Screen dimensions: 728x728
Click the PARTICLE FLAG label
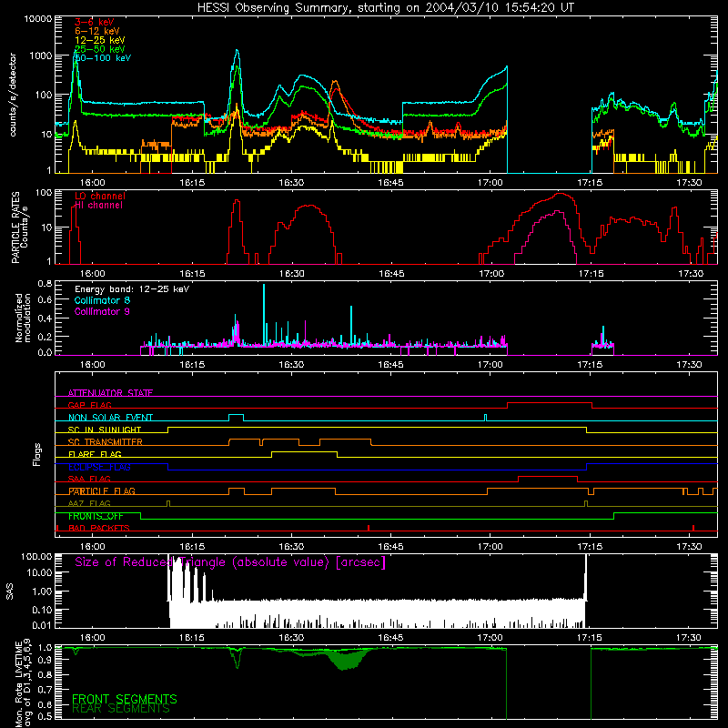coord(102,490)
